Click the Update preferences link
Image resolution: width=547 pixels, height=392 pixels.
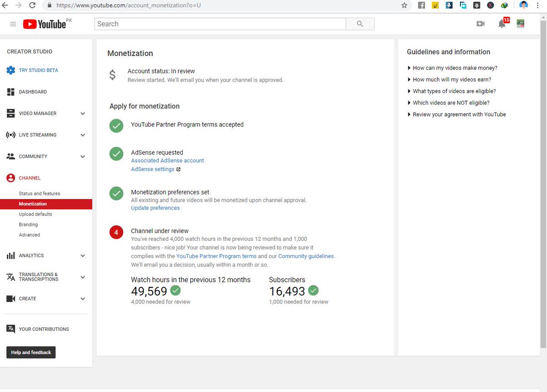click(x=155, y=208)
